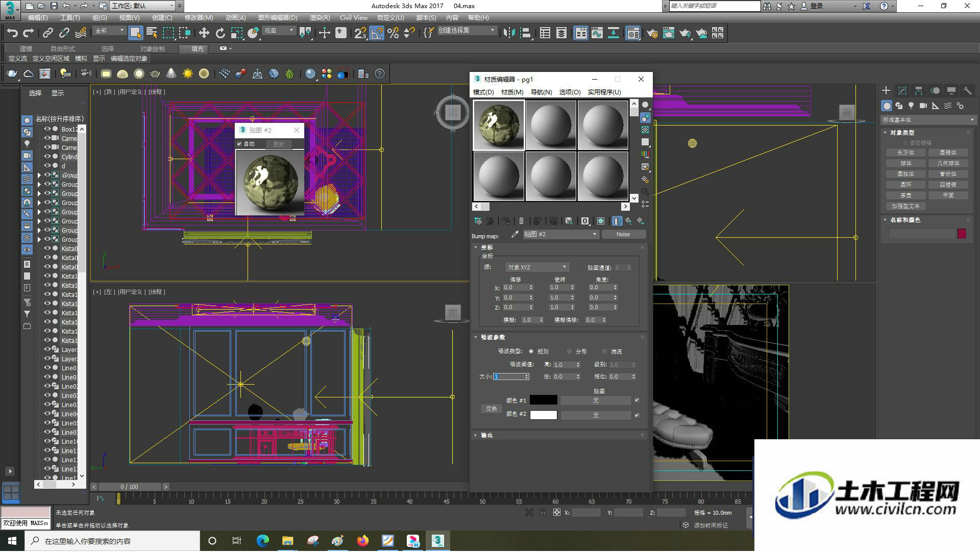Hide the Cylind object via eye icon
The height and width of the screenshot is (552, 980).
47,157
